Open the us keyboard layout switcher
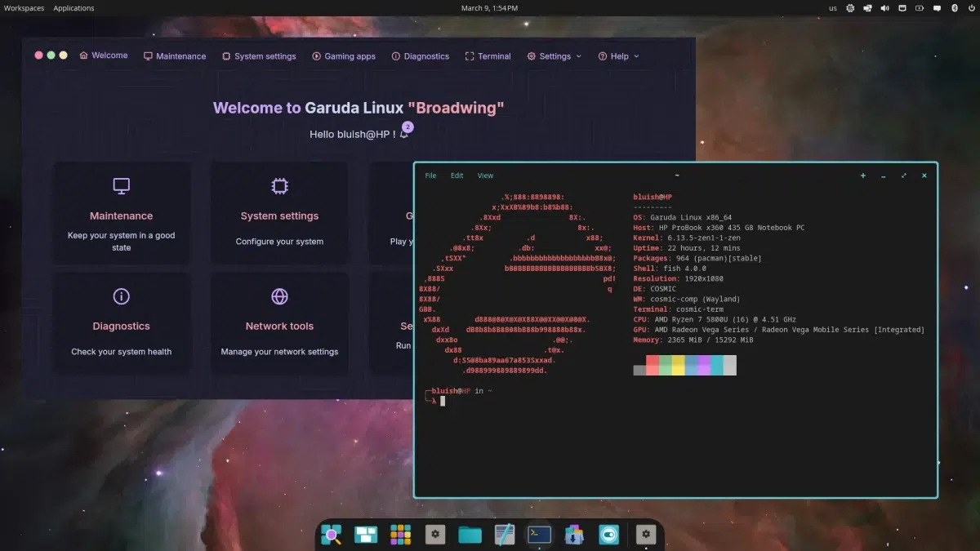Screen dimensions: 980x551 [x=832, y=8]
